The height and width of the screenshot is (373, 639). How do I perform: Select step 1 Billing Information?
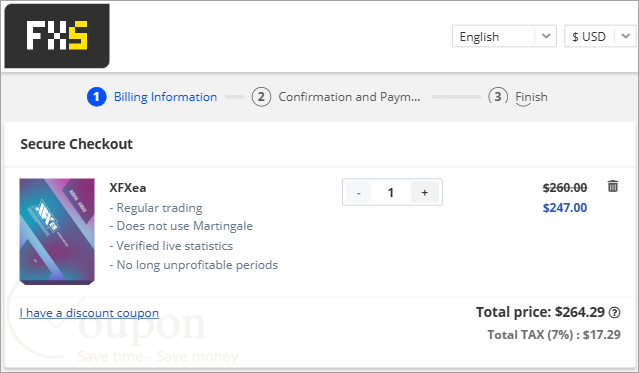coord(152,97)
